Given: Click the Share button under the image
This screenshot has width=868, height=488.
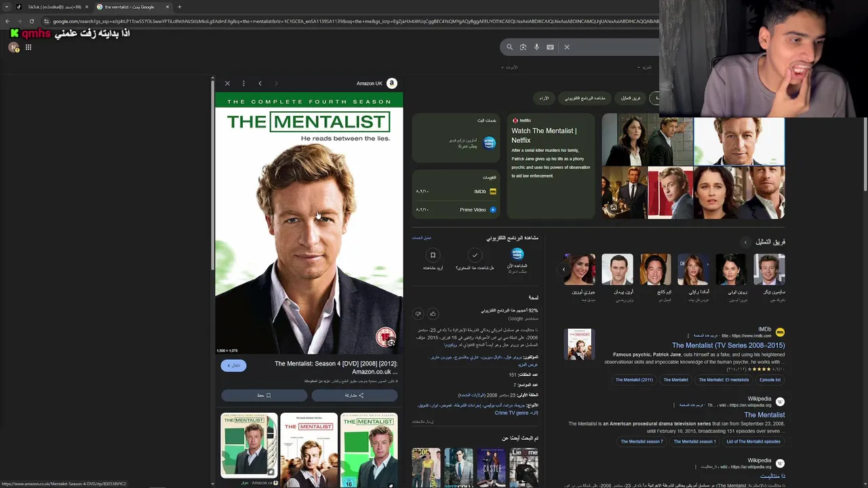Looking at the screenshot, I should [355, 395].
